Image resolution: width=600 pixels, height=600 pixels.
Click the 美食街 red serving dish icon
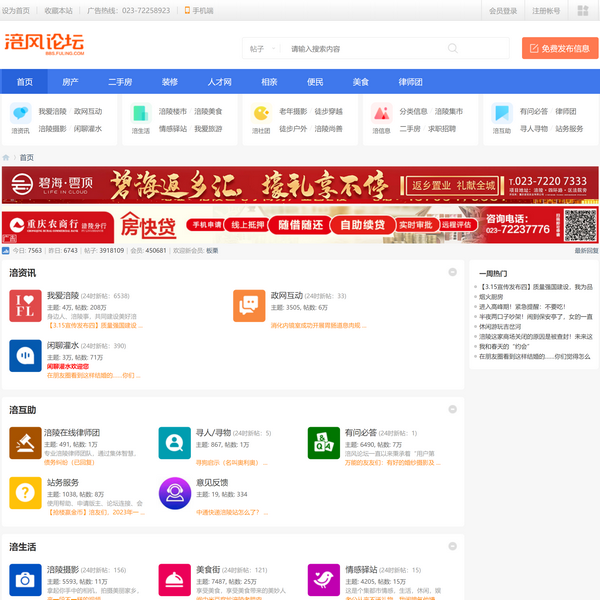tap(175, 580)
